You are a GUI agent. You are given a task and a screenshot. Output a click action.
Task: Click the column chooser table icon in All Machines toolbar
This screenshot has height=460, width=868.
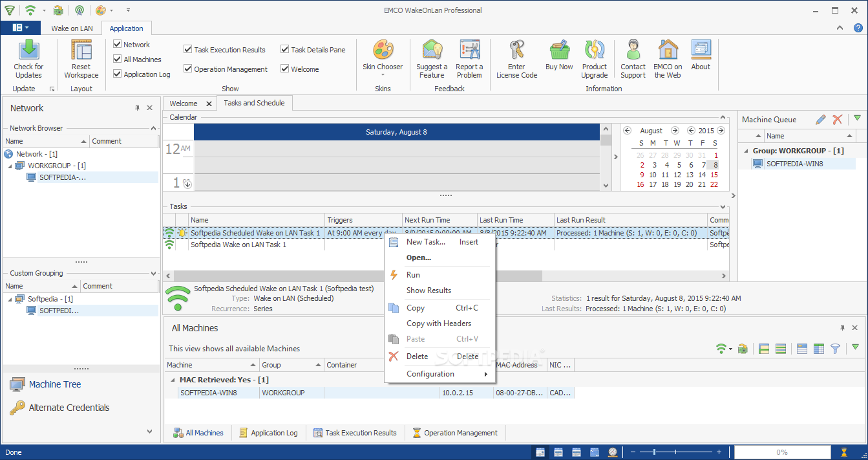tap(819, 349)
